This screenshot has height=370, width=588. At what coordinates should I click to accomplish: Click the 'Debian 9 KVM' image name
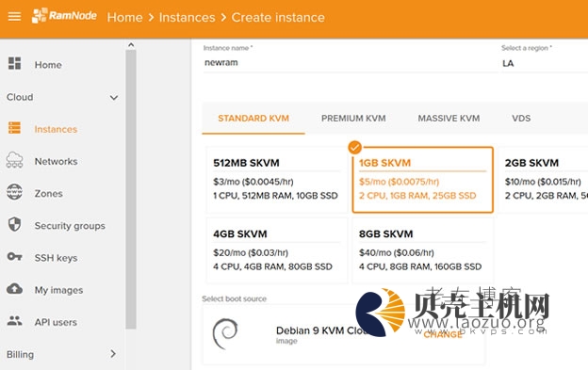tap(311, 330)
